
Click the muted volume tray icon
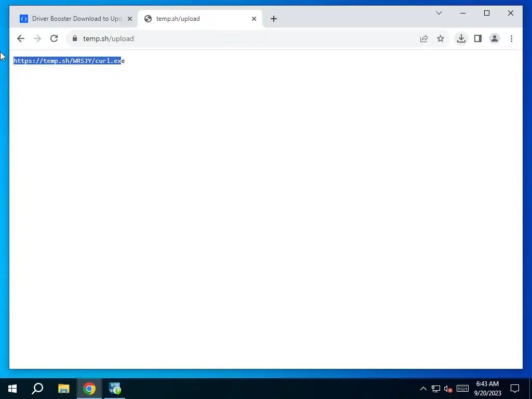pos(448,389)
